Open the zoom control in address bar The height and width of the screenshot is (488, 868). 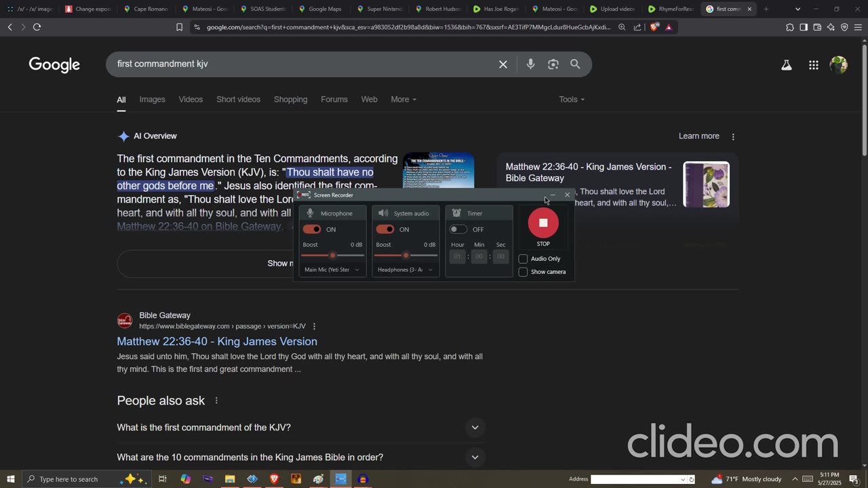(x=622, y=27)
